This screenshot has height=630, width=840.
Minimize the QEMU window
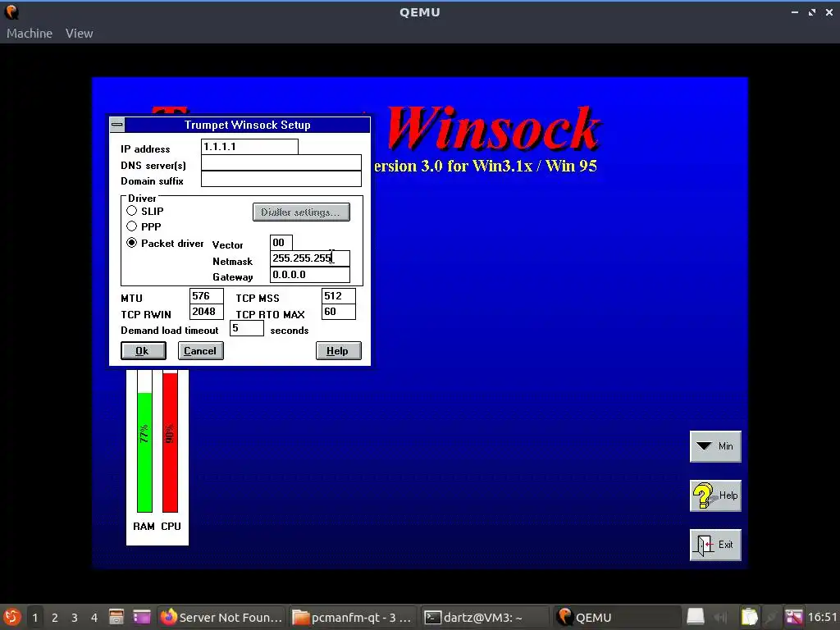[794, 12]
